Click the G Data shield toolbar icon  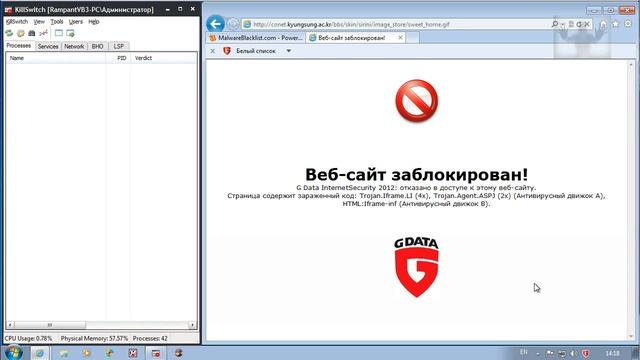(227, 51)
